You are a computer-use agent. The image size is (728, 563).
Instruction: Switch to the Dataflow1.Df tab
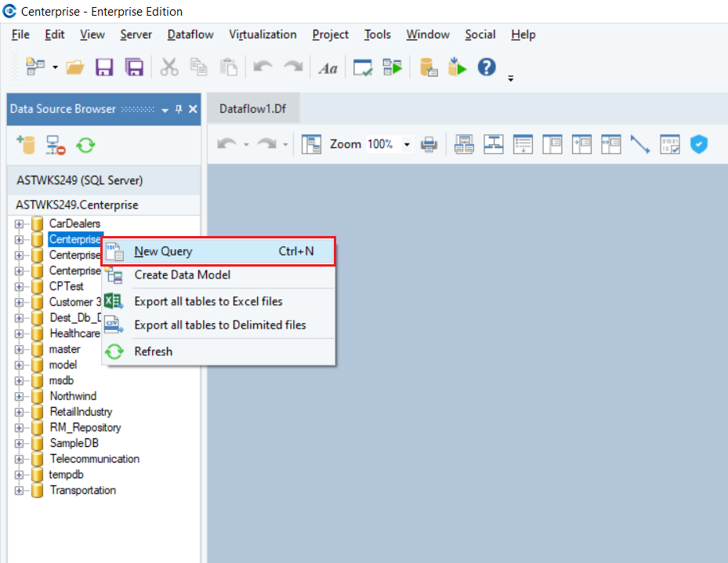click(x=252, y=109)
